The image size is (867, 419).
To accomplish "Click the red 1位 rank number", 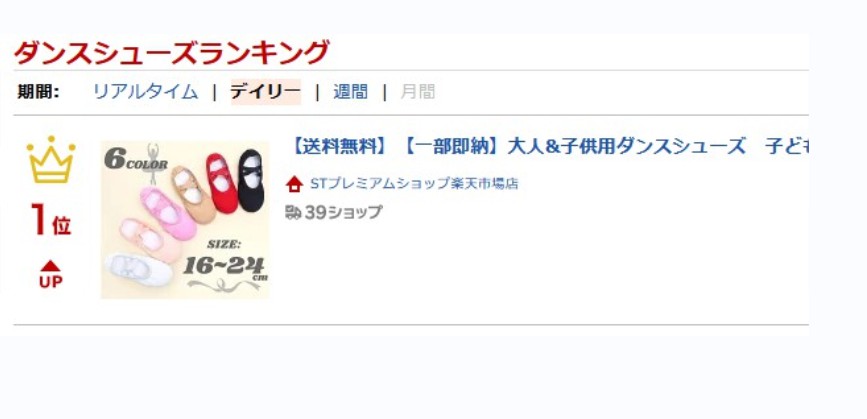I will [51, 220].
